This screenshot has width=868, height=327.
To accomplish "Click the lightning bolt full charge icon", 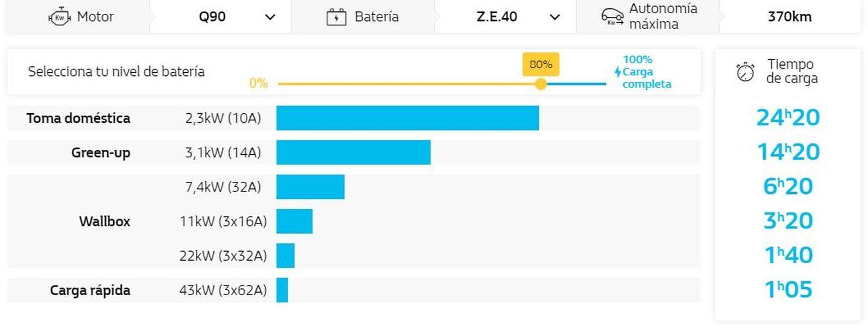I will click(x=617, y=72).
